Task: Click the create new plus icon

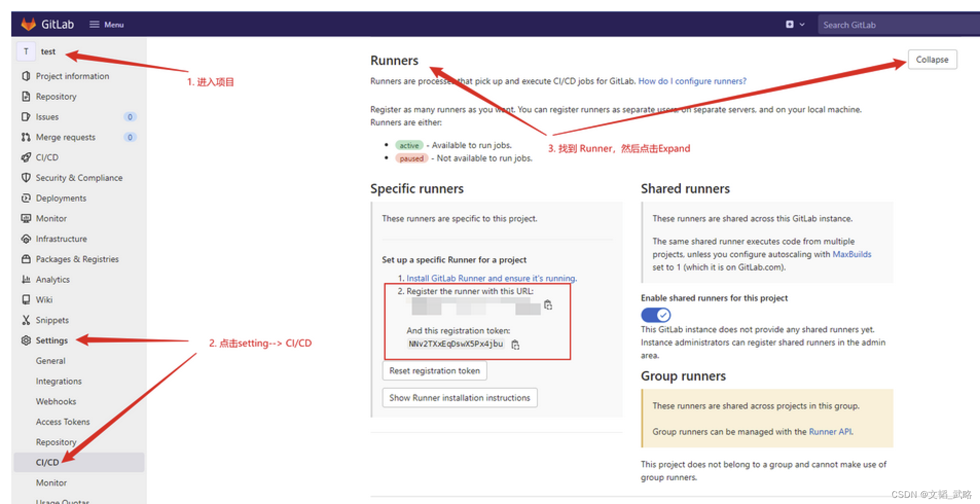Action: pos(790,24)
